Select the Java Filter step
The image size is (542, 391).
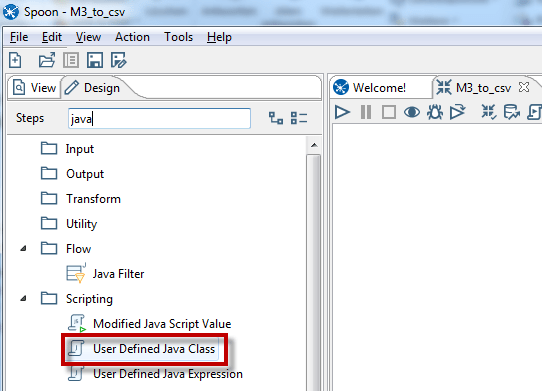tap(118, 274)
